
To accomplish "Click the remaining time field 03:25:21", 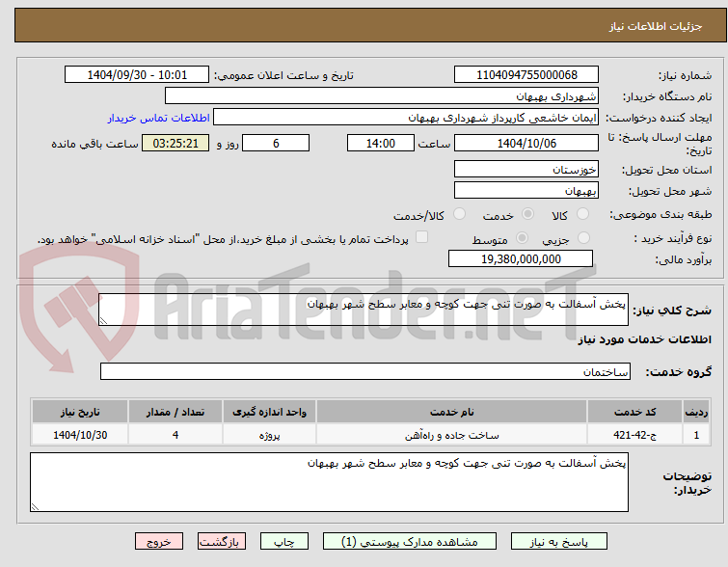I will (175, 143).
